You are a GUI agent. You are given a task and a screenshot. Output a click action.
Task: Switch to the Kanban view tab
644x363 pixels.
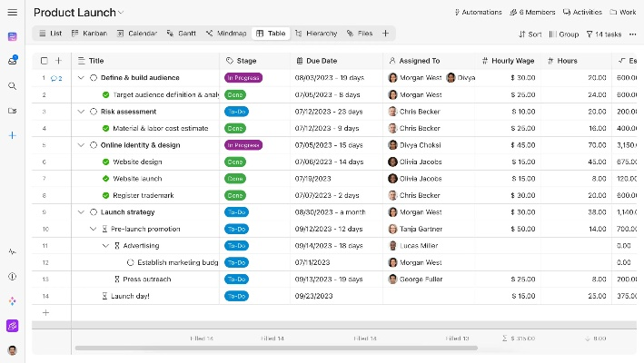pos(88,34)
